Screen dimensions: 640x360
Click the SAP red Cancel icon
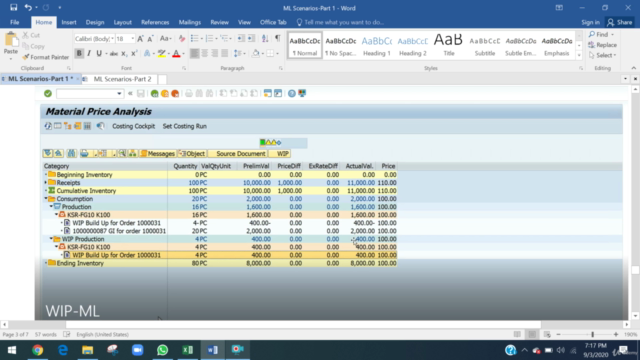pos(175,93)
